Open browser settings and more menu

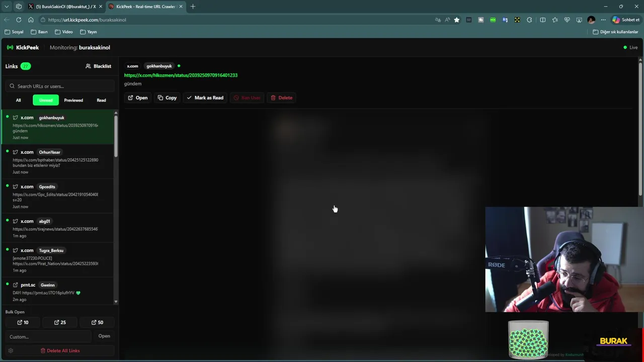[x=603, y=20]
